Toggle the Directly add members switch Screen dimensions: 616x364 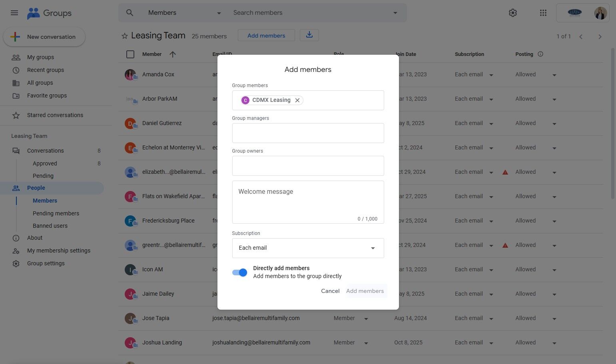pyautogui.click(x=240, y=273)
